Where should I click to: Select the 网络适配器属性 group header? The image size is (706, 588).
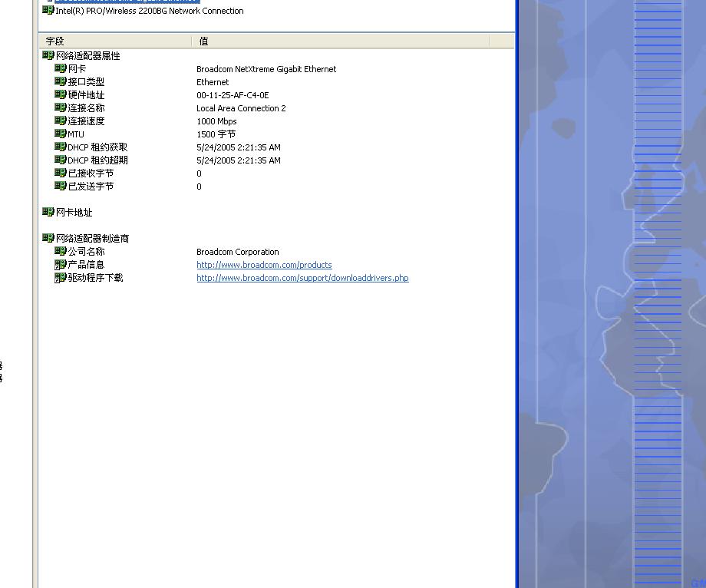click(x=87, y=56)
